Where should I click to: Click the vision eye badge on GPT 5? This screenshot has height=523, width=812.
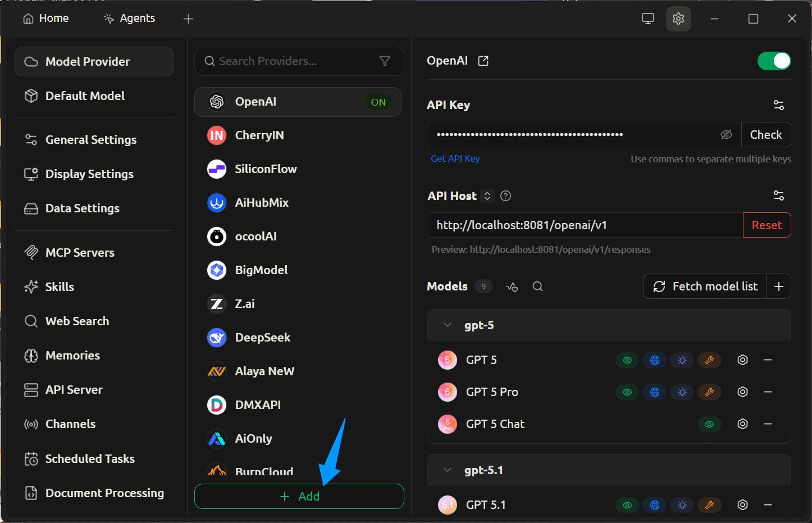click(627, 360)
